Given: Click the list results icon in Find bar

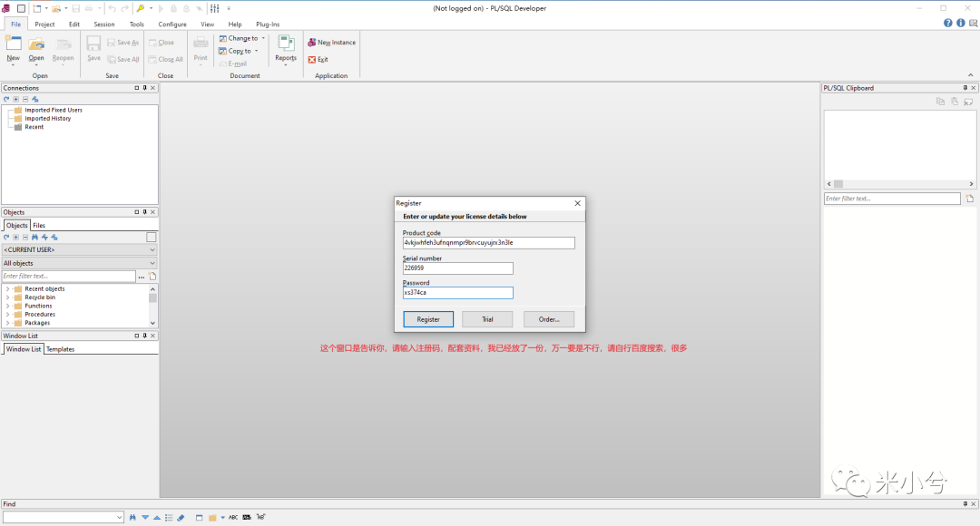Looking at the screenshot, I should [169, 517].
